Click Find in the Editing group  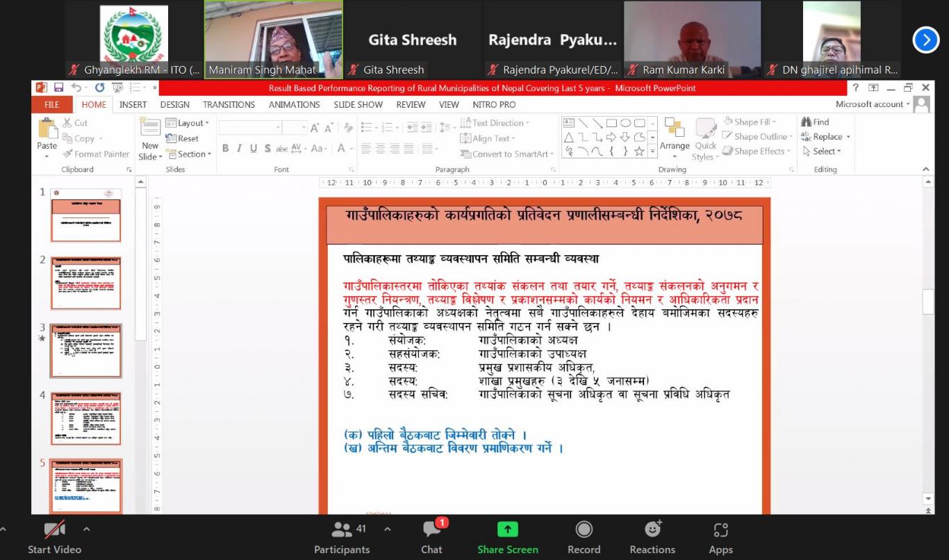pos(815,122)
